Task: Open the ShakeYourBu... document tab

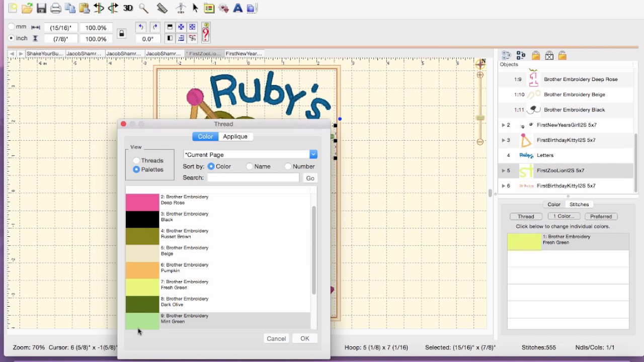Action: click(45, 53)
